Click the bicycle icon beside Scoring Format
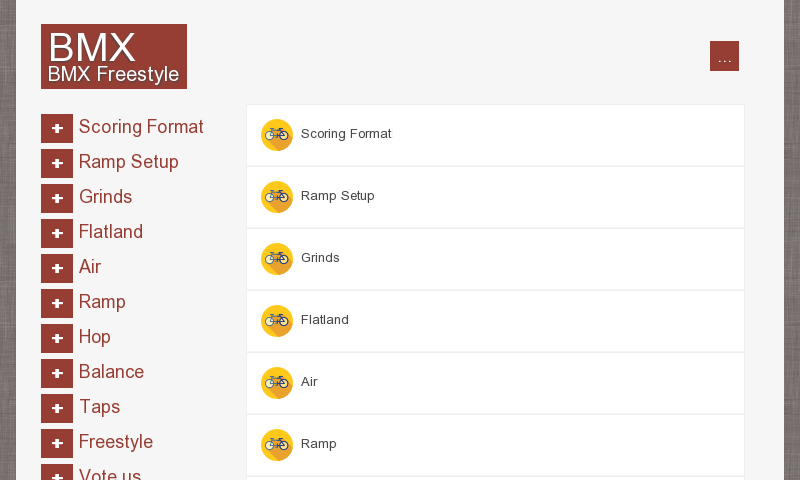 277,135
